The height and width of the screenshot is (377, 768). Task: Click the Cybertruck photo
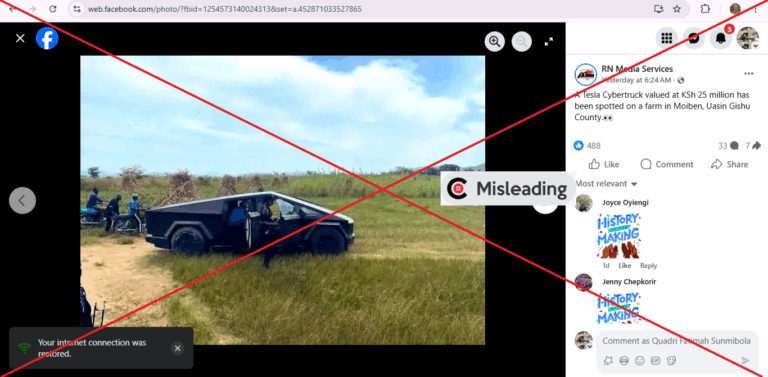point(283,200)
